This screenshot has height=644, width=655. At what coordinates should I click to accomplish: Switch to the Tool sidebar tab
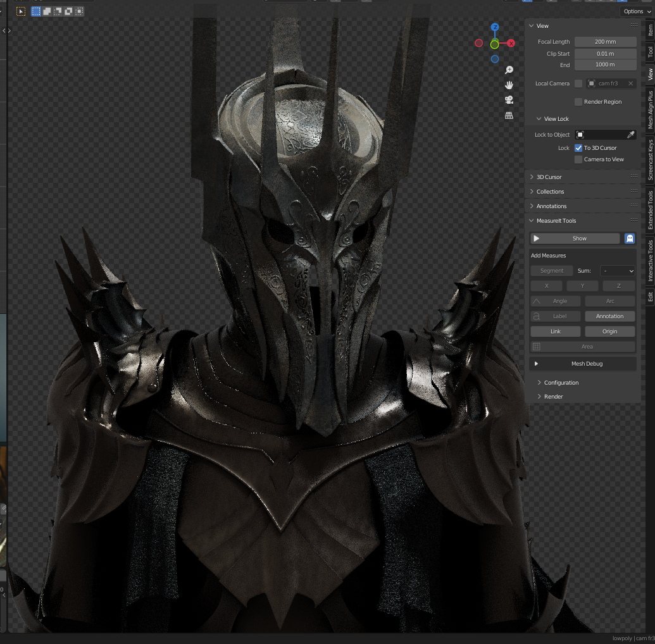(651, 52)
